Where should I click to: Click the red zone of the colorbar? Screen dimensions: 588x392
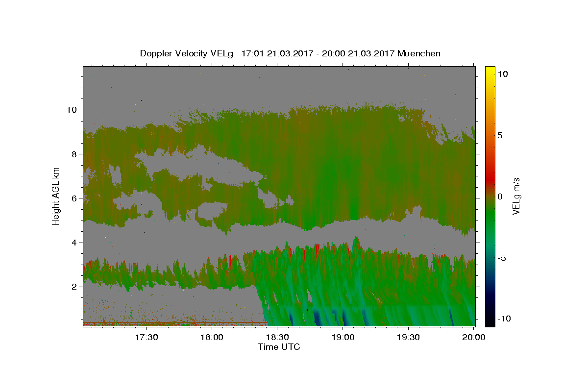click(490, 179)
